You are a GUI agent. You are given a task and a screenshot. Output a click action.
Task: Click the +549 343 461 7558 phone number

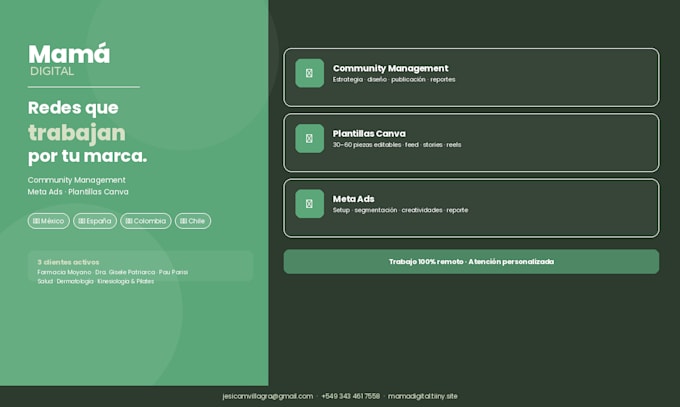pyautogui.click(x=350, y=396)
